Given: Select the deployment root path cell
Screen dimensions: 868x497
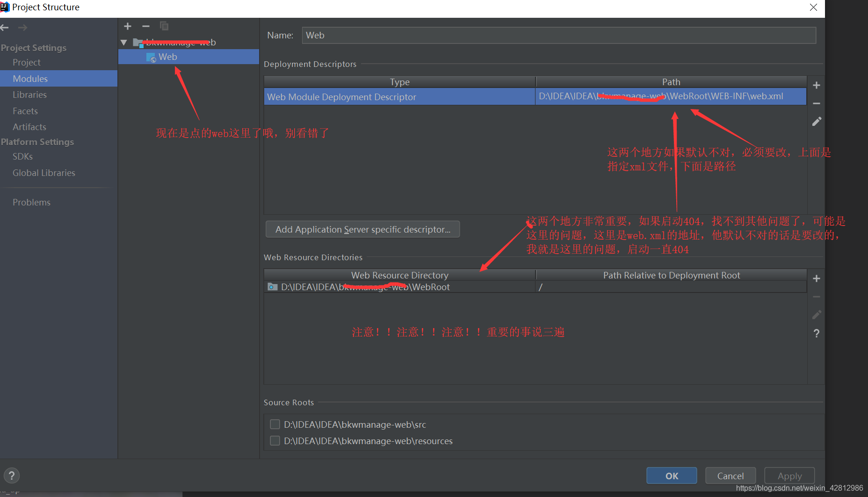Looking at the screenshot, I should pyautogui.click(x=671, y=287).
